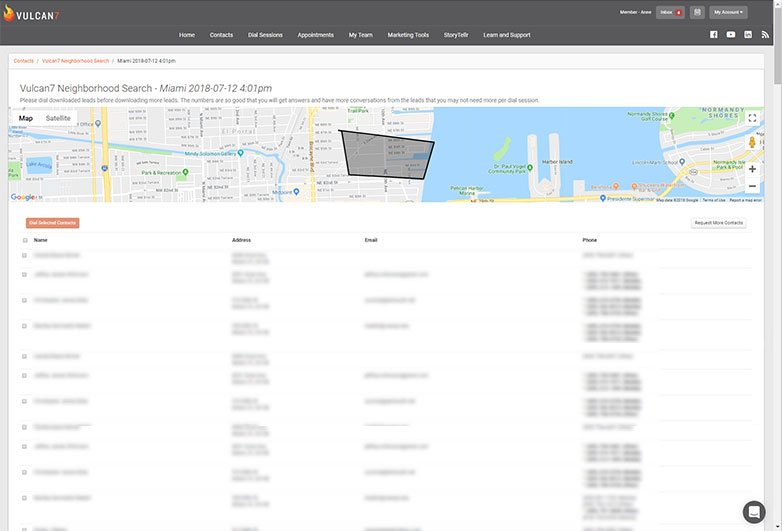Click the I-95 highway shield on map
The image size is (782, 531).
click(x=105, y=169)
